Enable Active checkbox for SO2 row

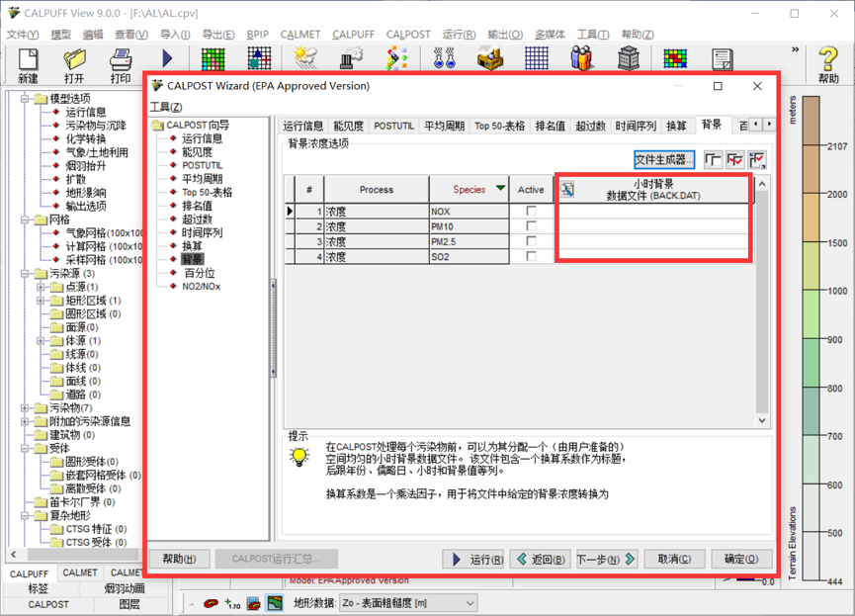531,256
